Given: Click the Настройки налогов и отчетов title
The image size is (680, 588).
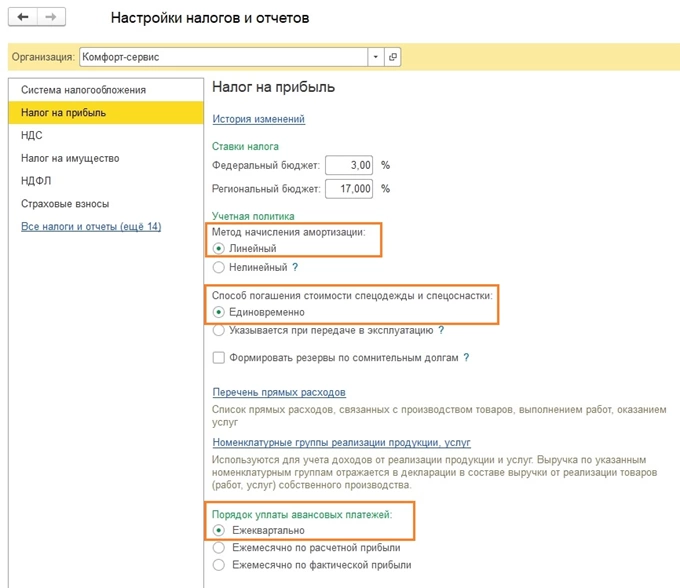Looking at the screenshot, I should [210, 18].
